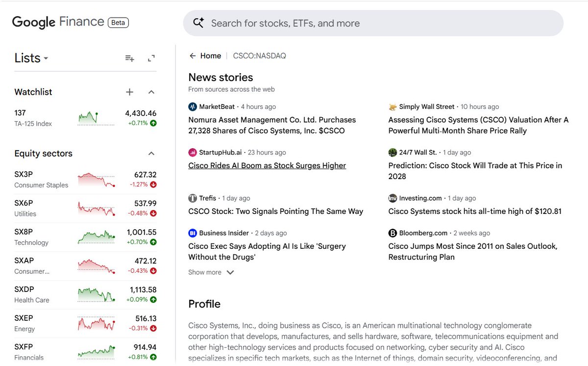Image resolution: width=588 pixels, height=366 pixels.
Task: Click the green up arrow beside +0.81%
Action: click(x=153, y=357)
